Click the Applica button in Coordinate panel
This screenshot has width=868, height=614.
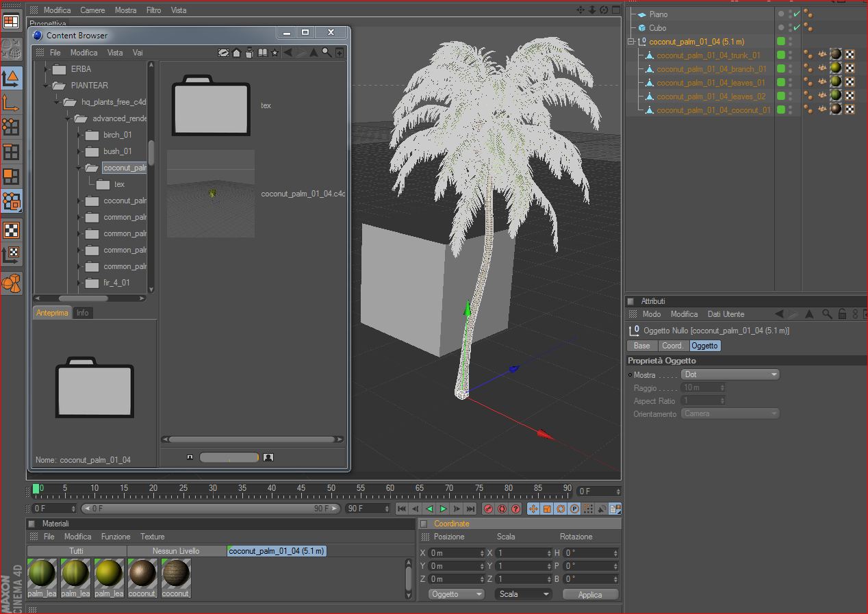click(590, 594)
